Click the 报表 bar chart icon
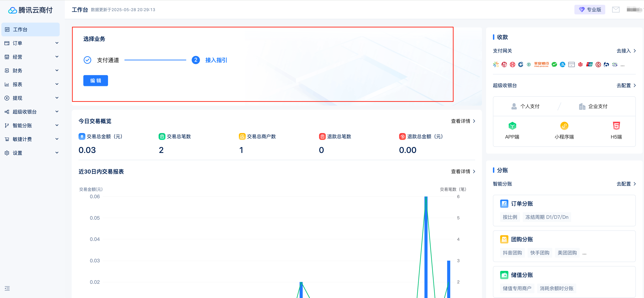644x298 pixels. [7, 85]
